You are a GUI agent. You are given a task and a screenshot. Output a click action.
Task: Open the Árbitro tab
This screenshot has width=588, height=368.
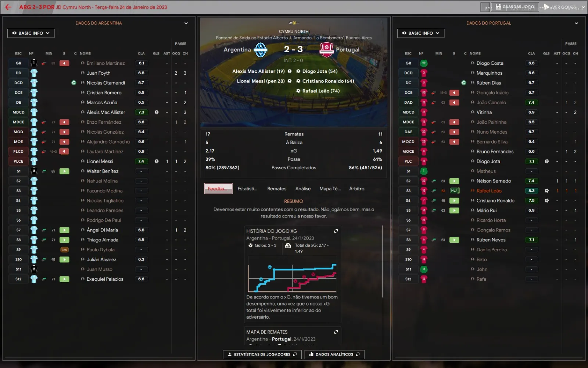pos(356,189)
